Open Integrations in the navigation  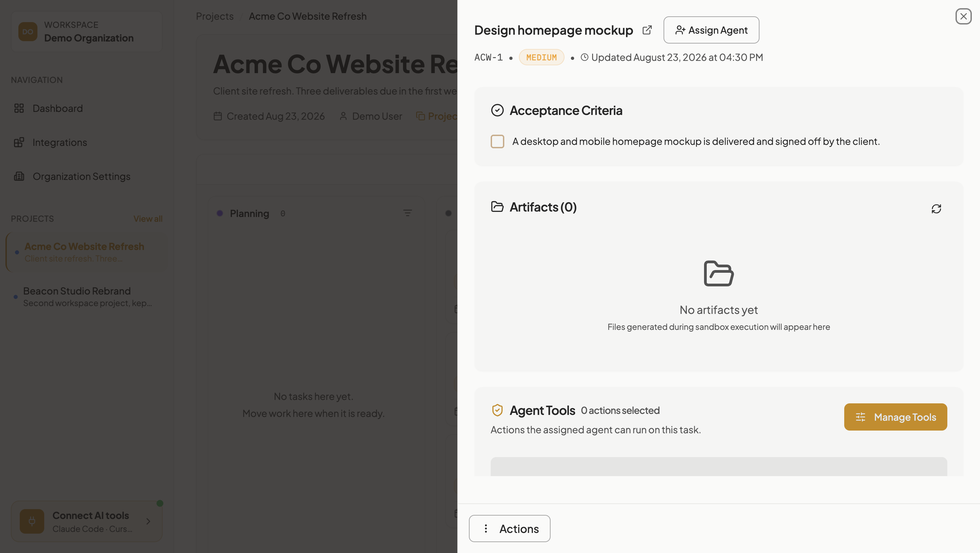87,142
